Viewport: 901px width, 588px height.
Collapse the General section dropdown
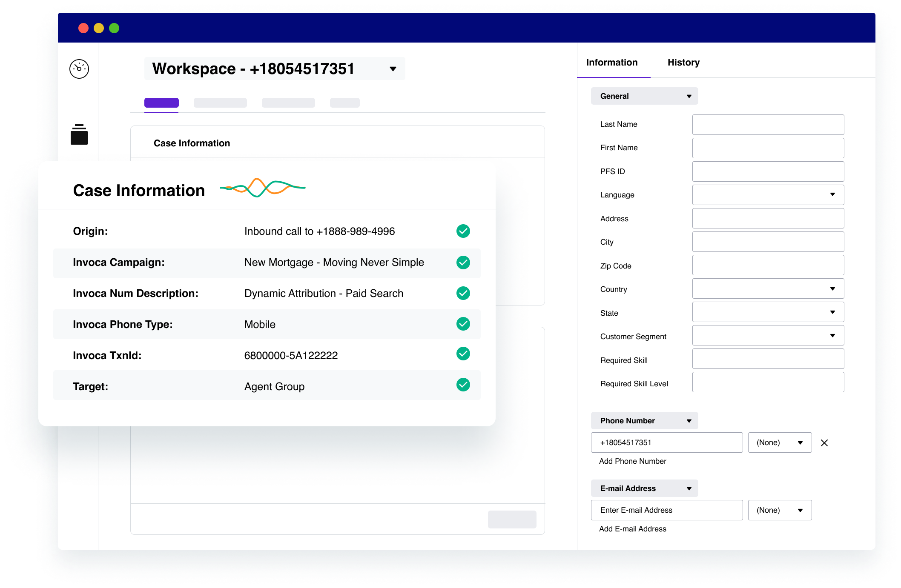644,96
